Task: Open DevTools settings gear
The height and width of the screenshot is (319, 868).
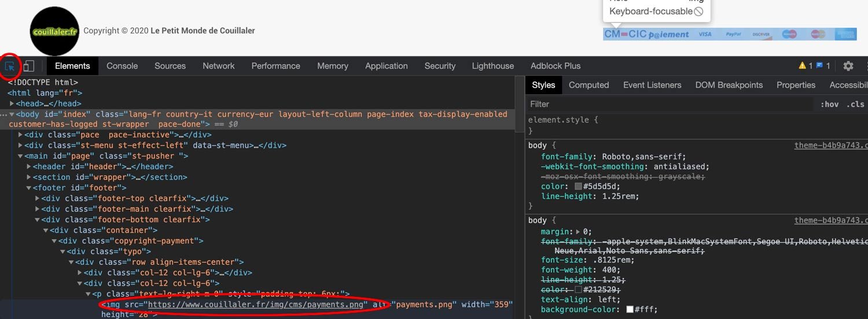Action: (848, 66)
